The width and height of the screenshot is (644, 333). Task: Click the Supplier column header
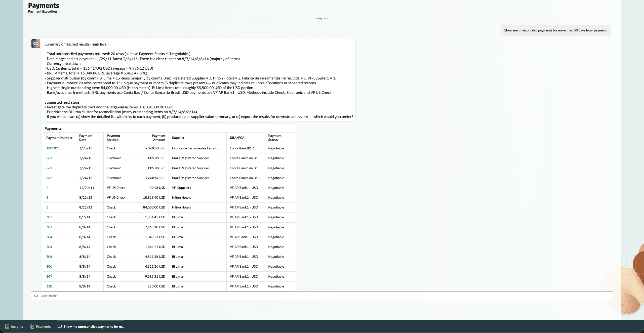pos(197,138)
